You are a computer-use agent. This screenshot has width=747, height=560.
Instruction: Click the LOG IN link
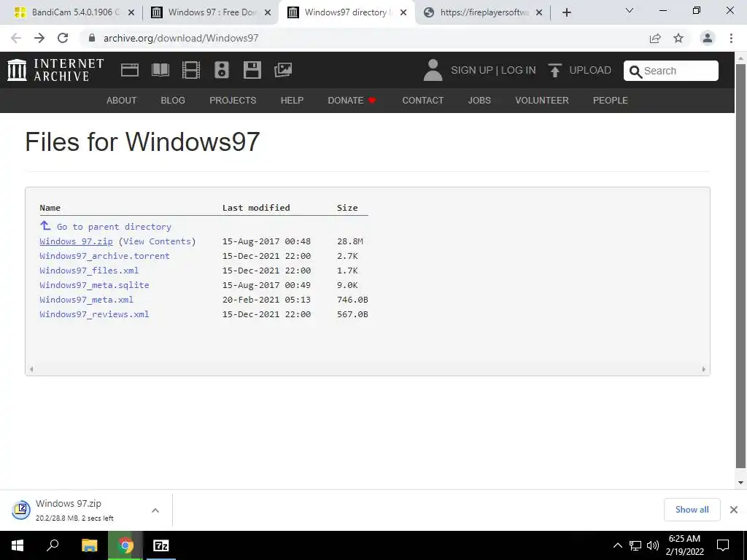pos(519,70)
